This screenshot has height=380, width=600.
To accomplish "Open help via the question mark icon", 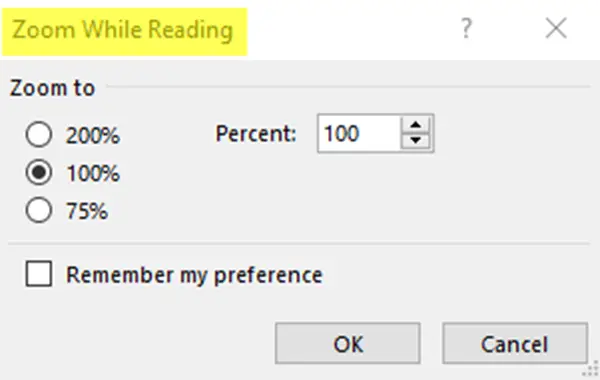I will (466, 29).
